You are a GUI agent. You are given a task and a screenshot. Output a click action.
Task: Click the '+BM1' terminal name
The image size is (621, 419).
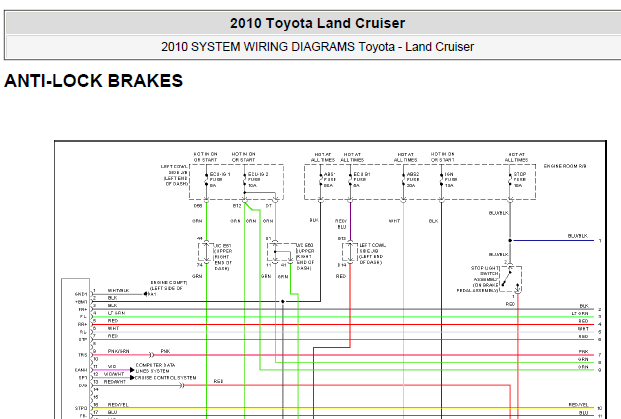(81, 302)
